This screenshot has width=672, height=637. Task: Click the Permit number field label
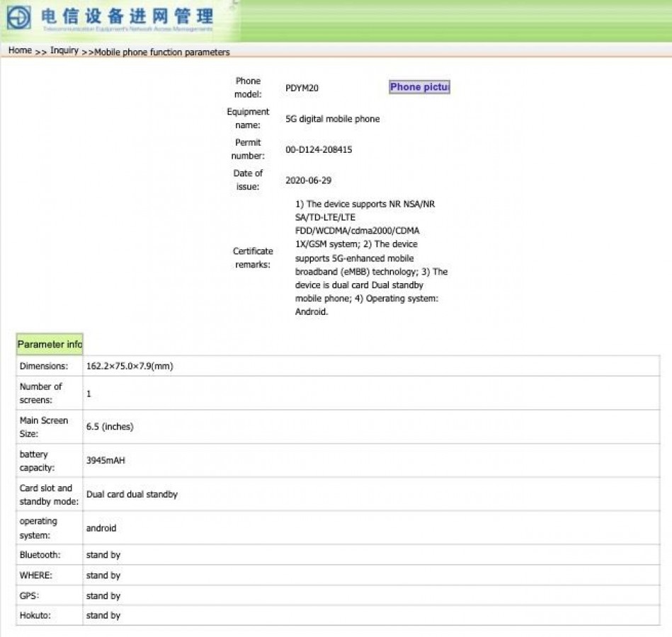tap(248, 149)
